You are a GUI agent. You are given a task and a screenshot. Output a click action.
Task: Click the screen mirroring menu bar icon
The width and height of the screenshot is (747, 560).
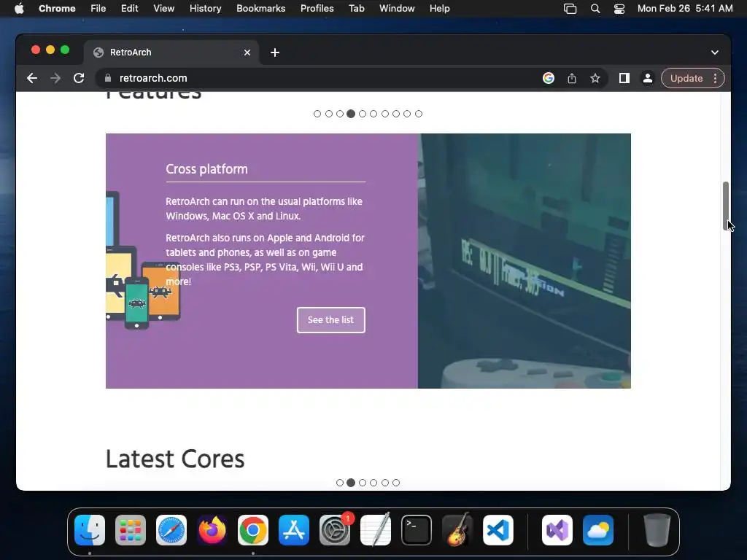coord(570,9)
